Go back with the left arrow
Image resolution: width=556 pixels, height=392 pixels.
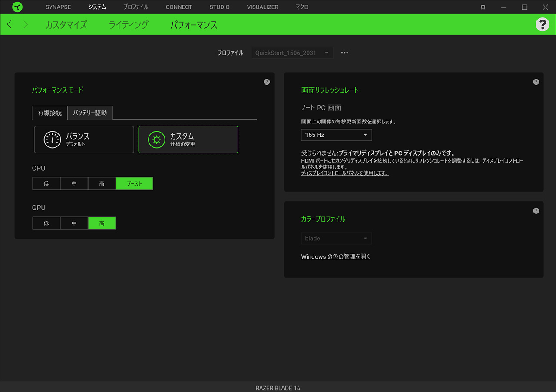[x=9, y=25]
